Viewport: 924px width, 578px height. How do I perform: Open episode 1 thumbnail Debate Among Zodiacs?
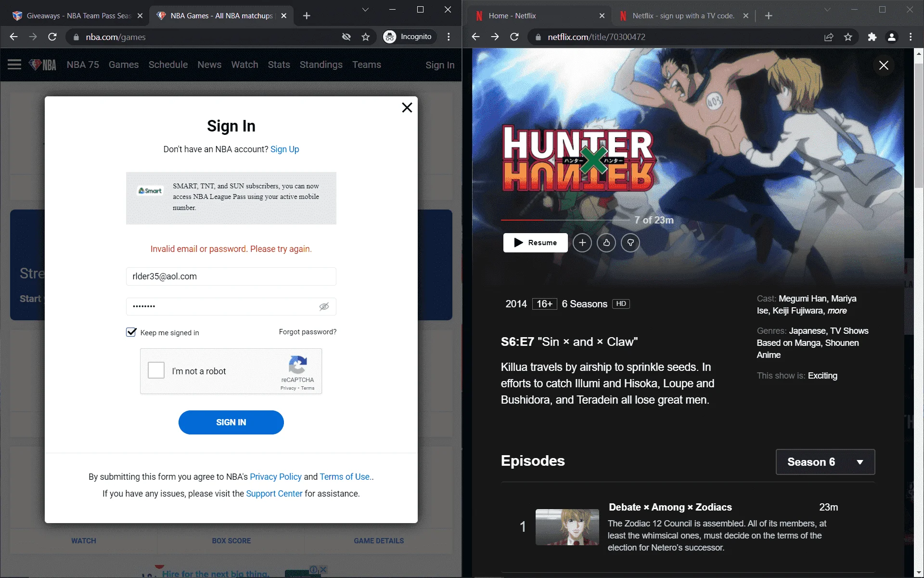coord(567,527)
